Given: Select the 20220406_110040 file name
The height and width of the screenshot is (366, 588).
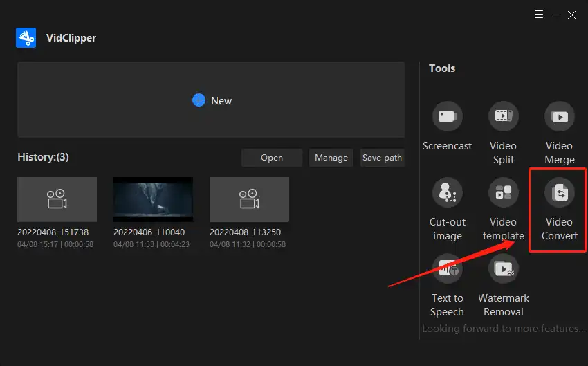Looking at the screenshot, I should pyautogui.click(x=149, y=232).
